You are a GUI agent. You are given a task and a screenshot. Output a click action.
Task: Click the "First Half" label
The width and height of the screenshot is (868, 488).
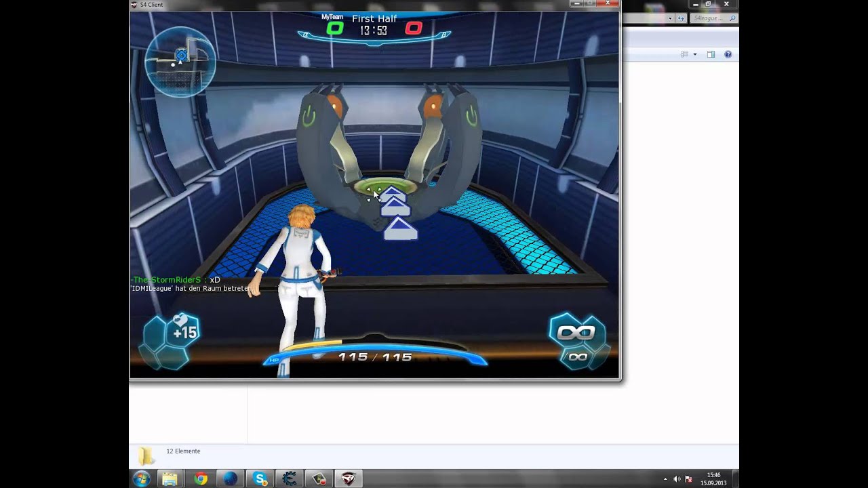click(374, 18)
